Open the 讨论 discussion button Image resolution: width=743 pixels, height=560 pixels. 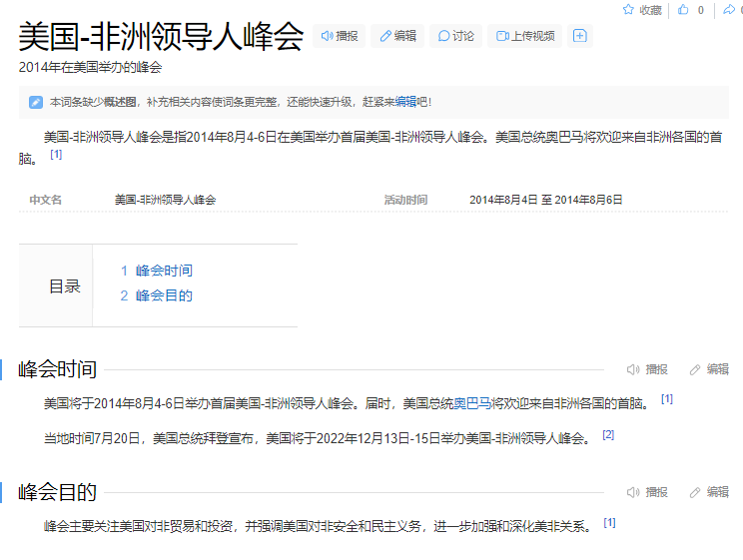[455, 36]
